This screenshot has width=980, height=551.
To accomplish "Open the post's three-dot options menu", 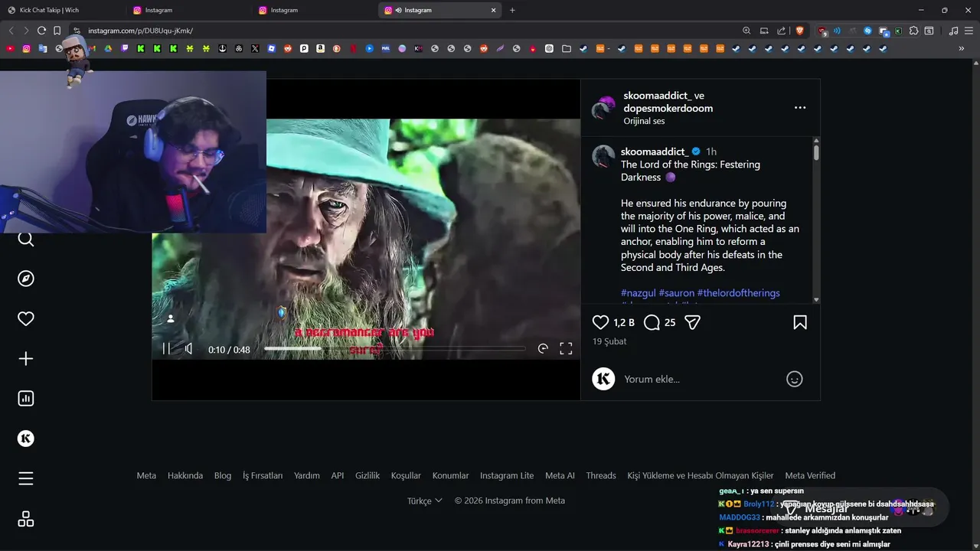I will (800, 108).
